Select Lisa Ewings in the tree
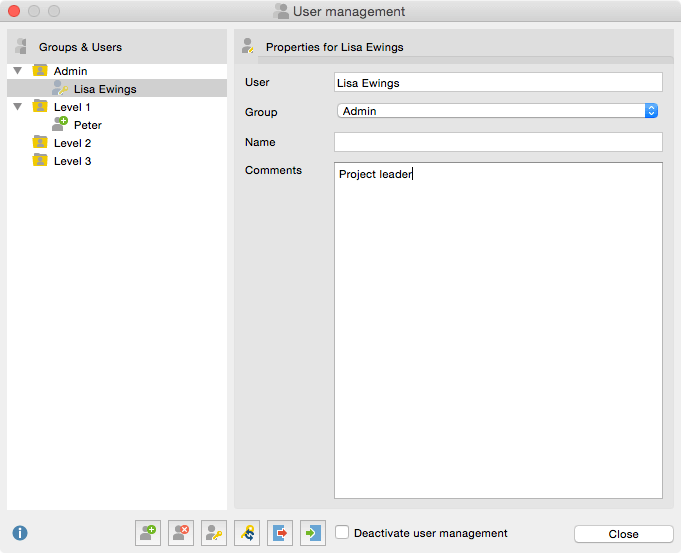681x553 pixels. click(117, 88)
